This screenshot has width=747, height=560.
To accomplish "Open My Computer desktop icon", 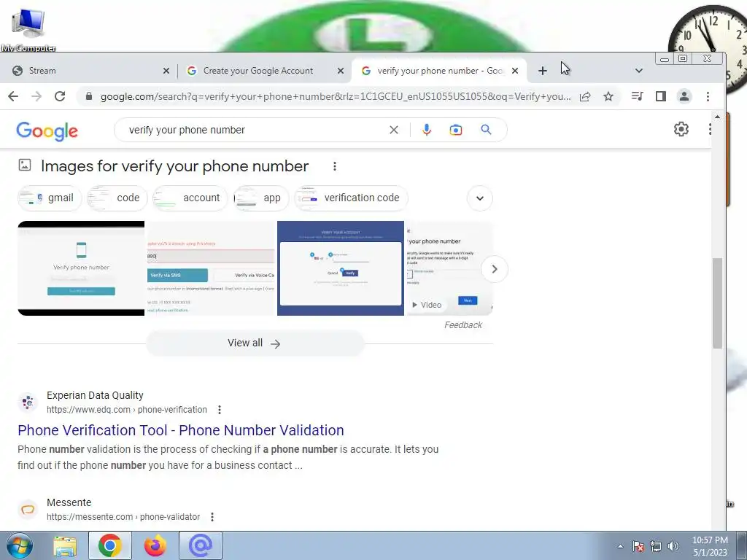I will 28,29.
